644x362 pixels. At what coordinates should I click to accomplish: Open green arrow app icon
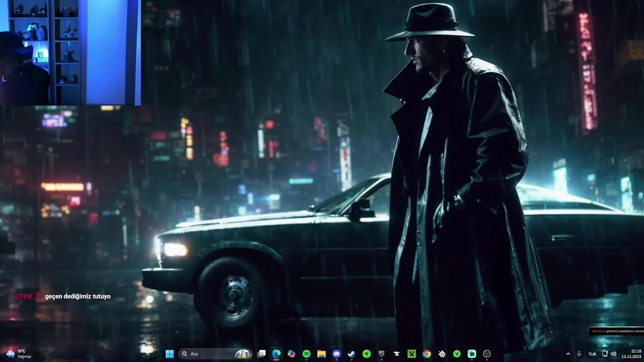point(457,354)
